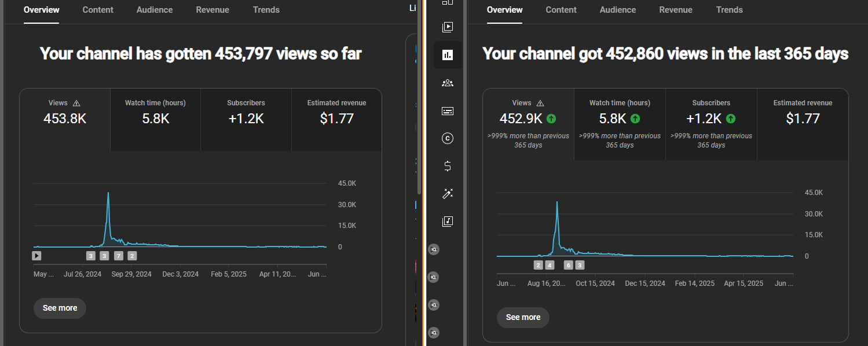
Task: Click See more under the 365 days chart
Action: [x=523, y=317]
